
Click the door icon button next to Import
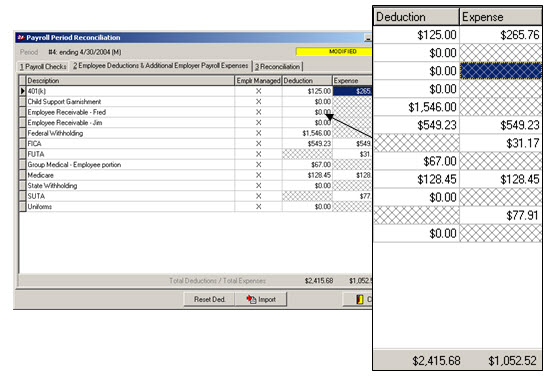[360, 299]
